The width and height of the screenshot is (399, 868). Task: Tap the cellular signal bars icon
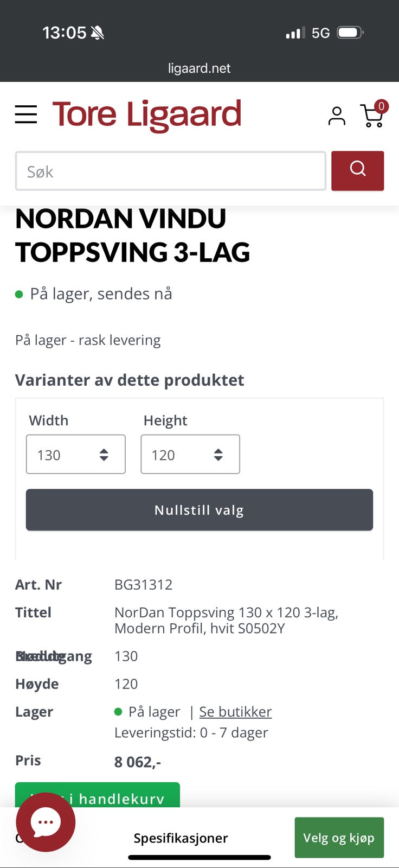[x=295, y=33]
